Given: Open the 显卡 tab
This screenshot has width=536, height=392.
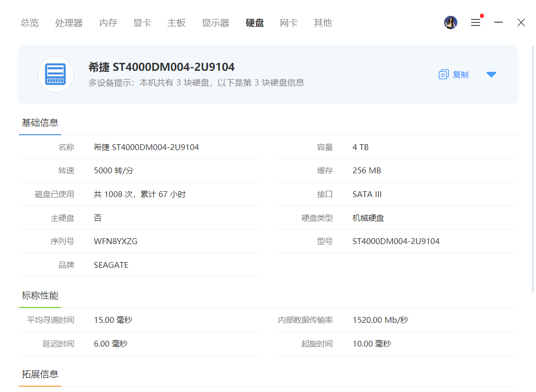Looking at the screenshot, I should tap(142, 23).
